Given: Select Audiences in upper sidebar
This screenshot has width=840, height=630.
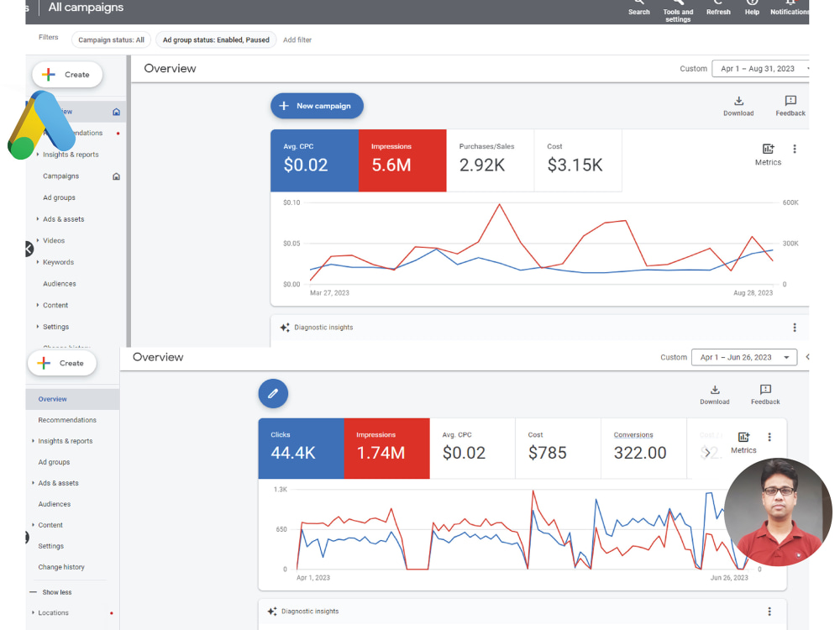Looking at the screenshot, I should [60, 283].
